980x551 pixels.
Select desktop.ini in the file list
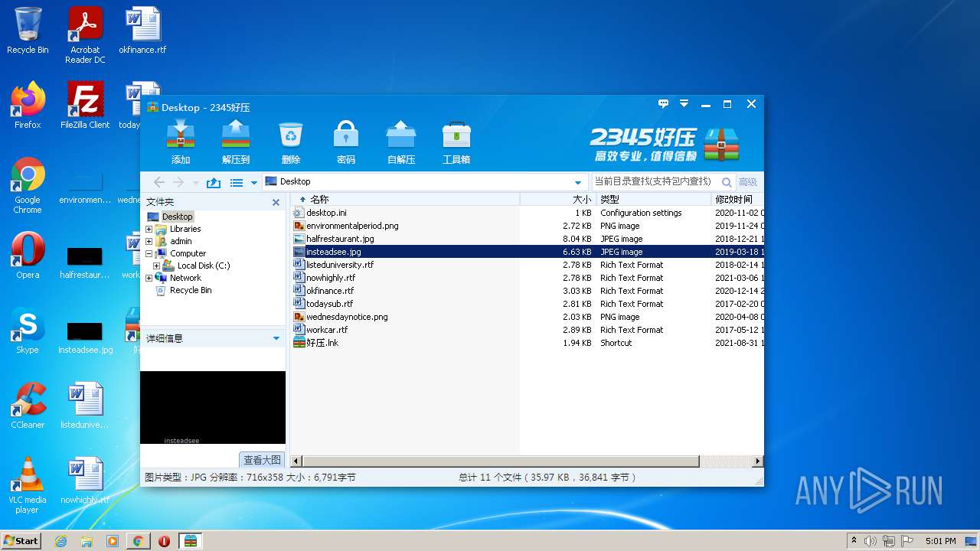click(x=528, y=213)
